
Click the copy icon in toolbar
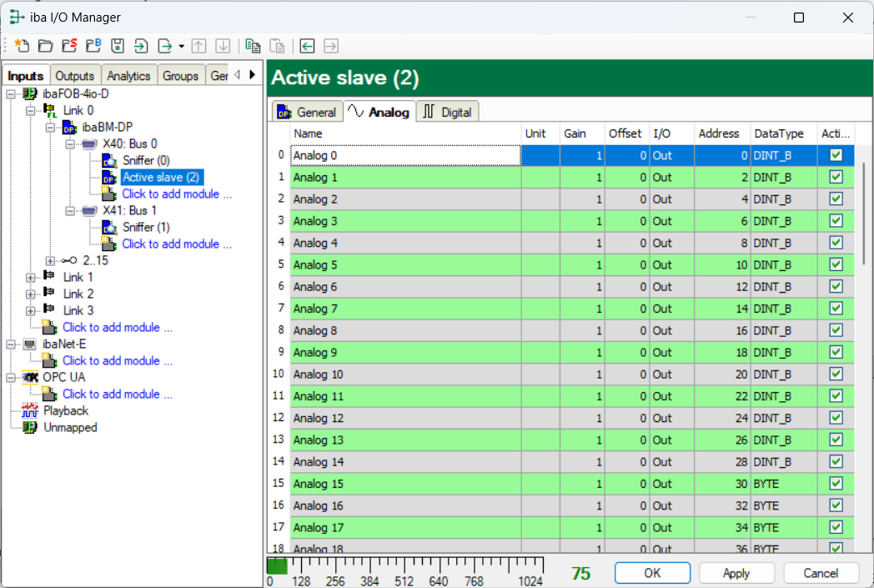coord(253,46)
